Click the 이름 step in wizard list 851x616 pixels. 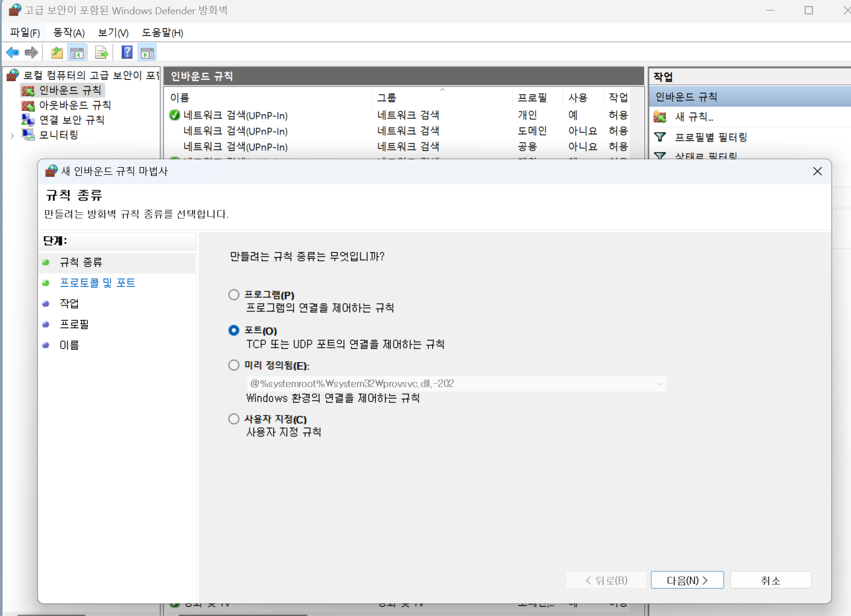click(70, 345)
